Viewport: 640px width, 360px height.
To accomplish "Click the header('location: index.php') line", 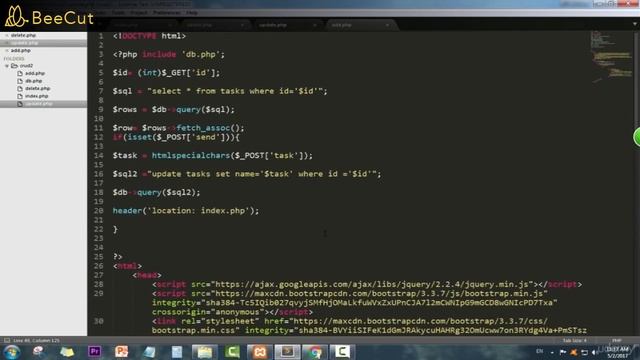I will [x=186, y=211].
